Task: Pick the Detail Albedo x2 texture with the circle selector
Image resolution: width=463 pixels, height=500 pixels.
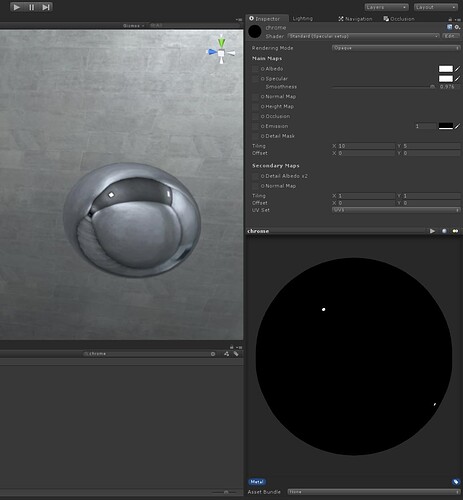Action: coord(263,176)
